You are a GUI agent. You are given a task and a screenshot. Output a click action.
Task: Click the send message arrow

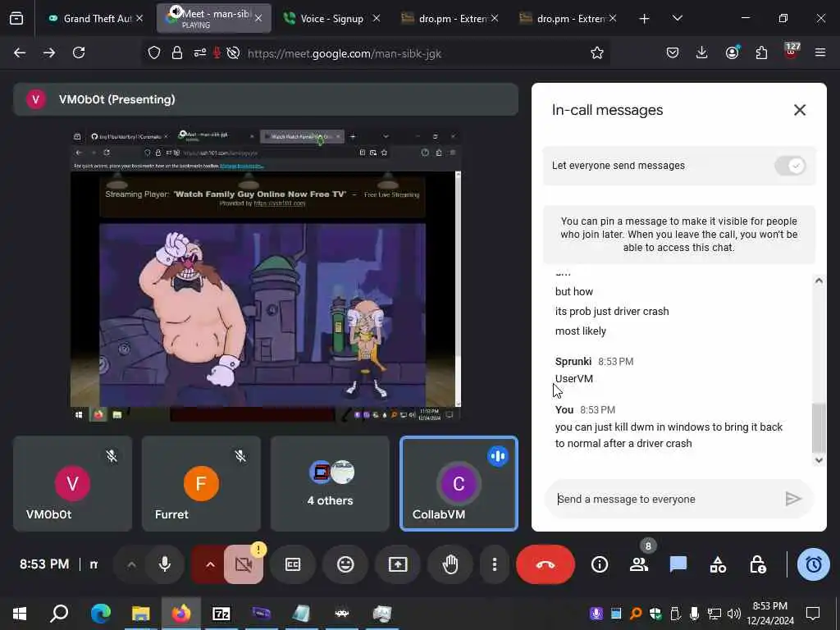[x=793, y=499]
